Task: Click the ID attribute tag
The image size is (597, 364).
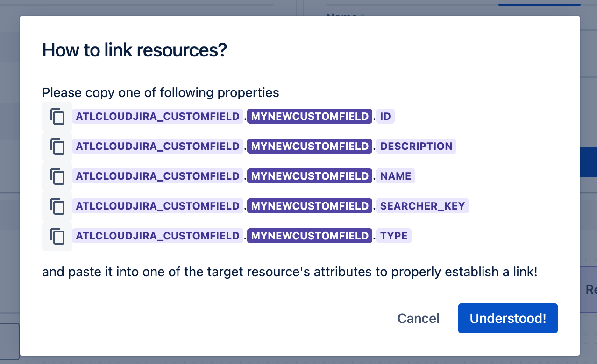Action: tap(385, 117)
